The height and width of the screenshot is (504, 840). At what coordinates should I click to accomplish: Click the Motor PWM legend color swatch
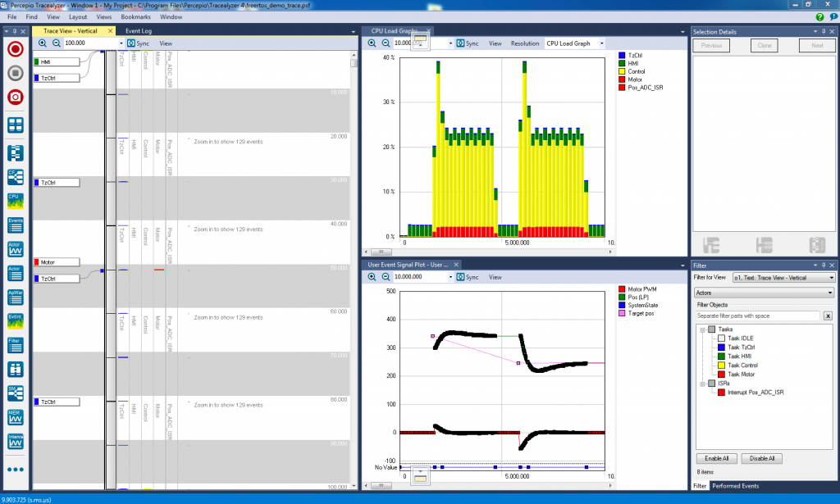click(x=621, y=289)
